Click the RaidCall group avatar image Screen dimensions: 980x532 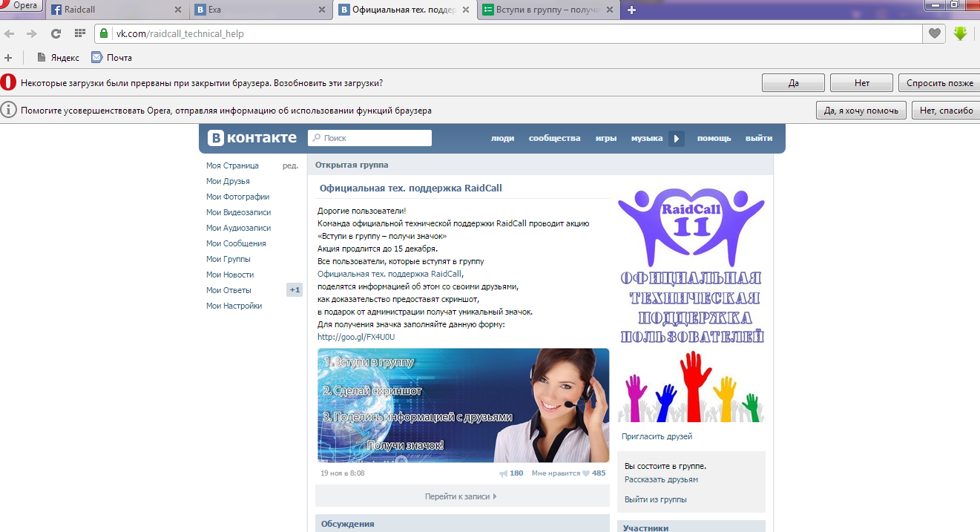[x=691, y=305]
